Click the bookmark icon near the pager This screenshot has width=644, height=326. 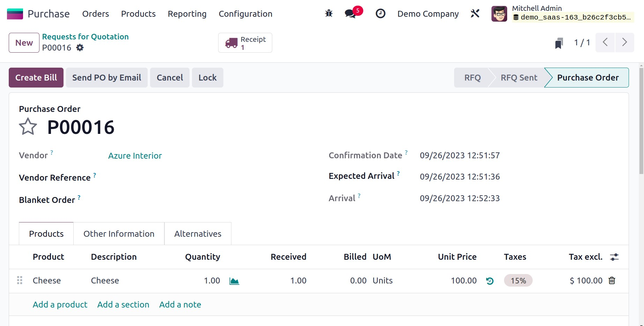click(559, 43)
